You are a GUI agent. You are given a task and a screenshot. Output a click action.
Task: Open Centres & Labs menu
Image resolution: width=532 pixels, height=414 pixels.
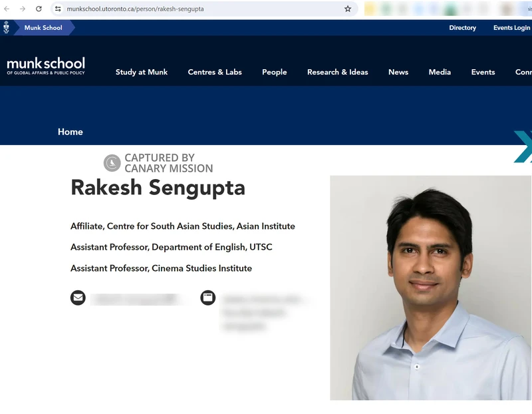pos(215,72)
